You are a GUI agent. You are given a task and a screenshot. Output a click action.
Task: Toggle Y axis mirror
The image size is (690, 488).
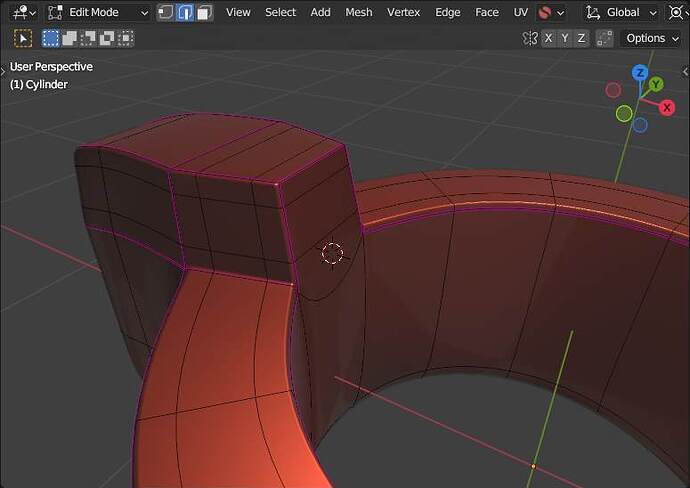565,38
